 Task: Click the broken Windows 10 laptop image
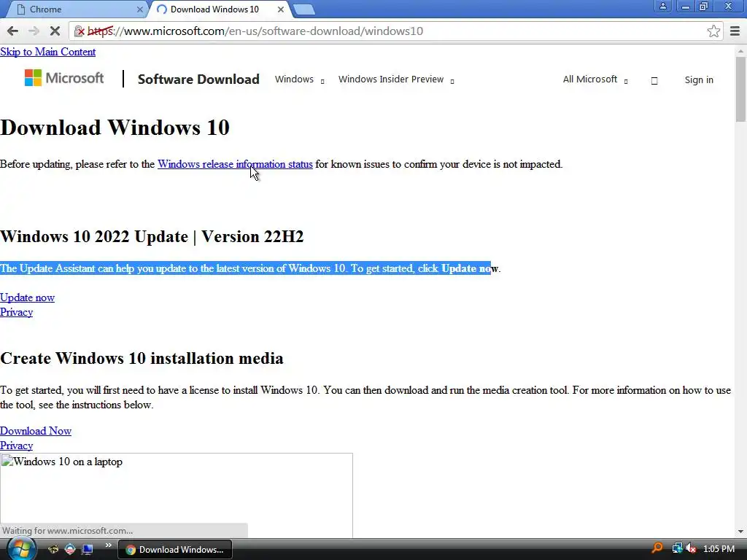(177, 495)
